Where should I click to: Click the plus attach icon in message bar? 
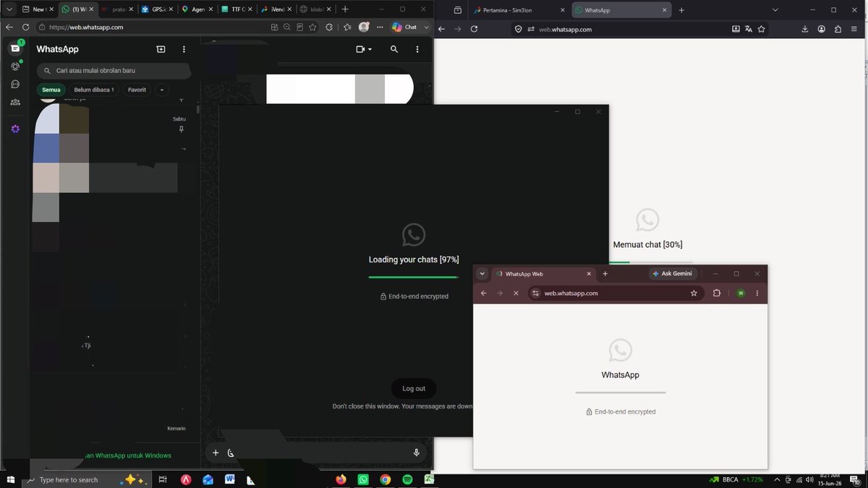click(215, 453)
